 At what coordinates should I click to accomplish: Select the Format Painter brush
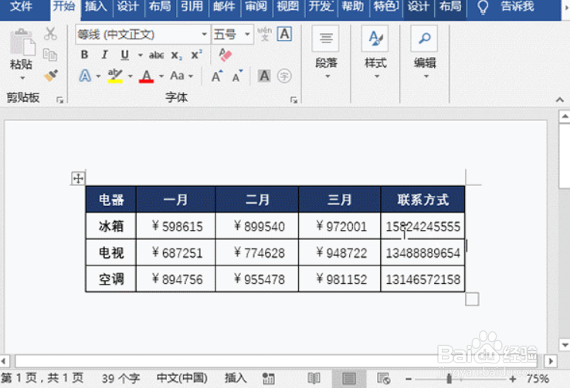(x=50, y=76)
